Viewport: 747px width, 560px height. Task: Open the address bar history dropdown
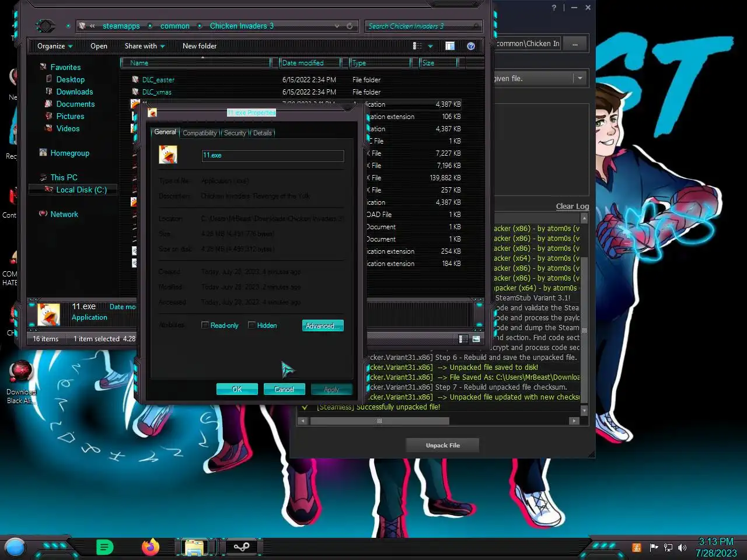(337, 26)
